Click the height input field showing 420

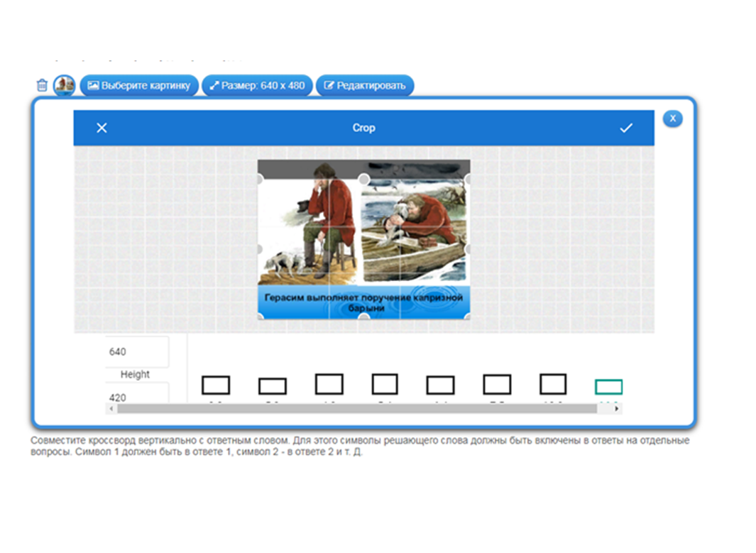[137, 396]
